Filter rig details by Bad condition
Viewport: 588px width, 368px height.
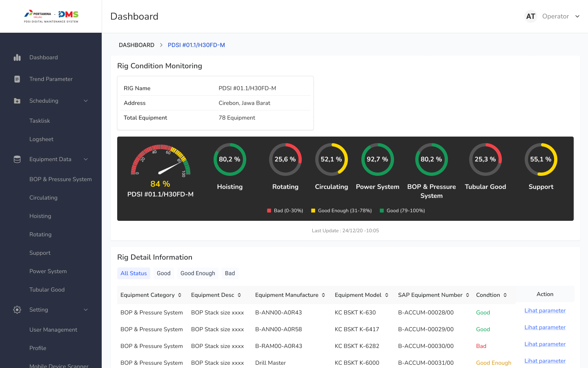coord(230,273)
